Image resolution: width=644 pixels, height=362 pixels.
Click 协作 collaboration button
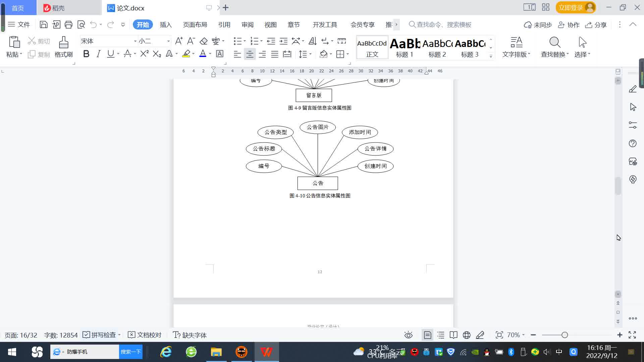[569, 25]
